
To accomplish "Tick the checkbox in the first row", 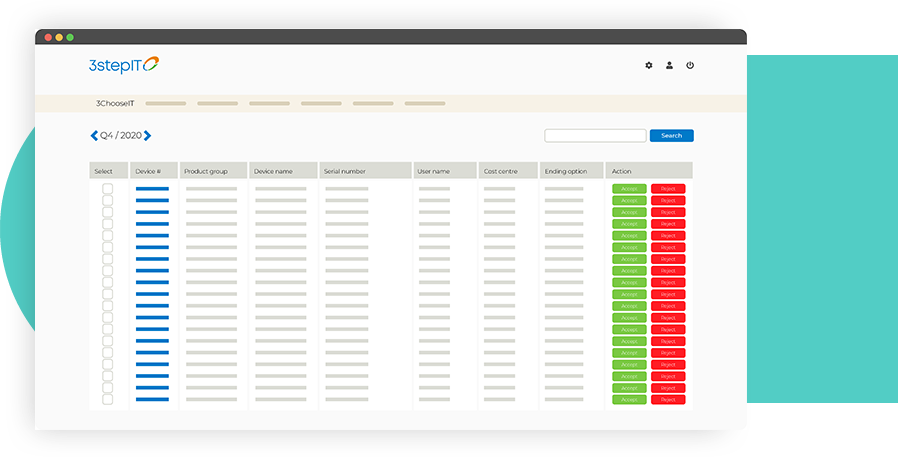I will tap(108, 189).
